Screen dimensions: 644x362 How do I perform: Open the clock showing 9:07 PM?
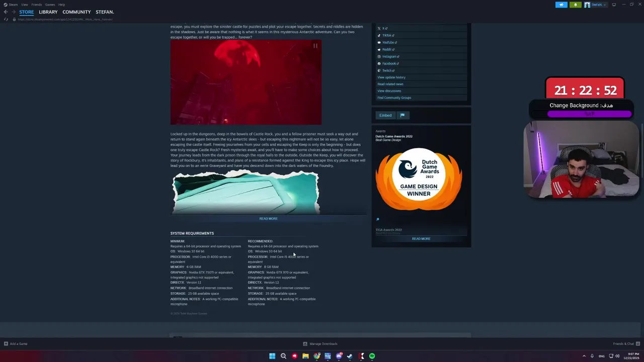click(x=630, y=356)
